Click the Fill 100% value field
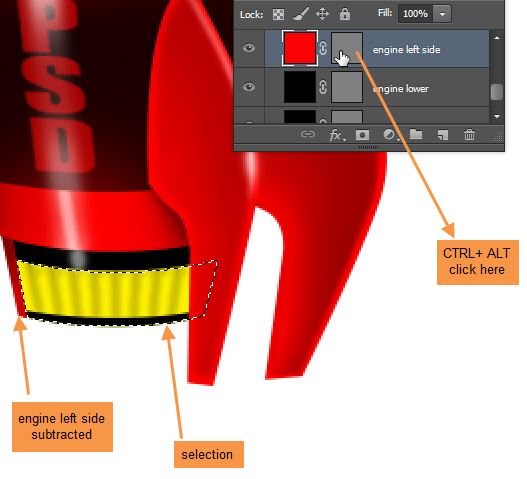The height and width of the screenshot is (479, 527). 416,14
